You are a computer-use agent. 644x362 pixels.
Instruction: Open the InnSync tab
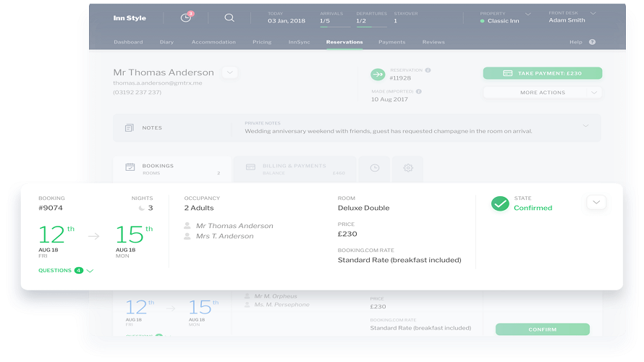point(299,42)
